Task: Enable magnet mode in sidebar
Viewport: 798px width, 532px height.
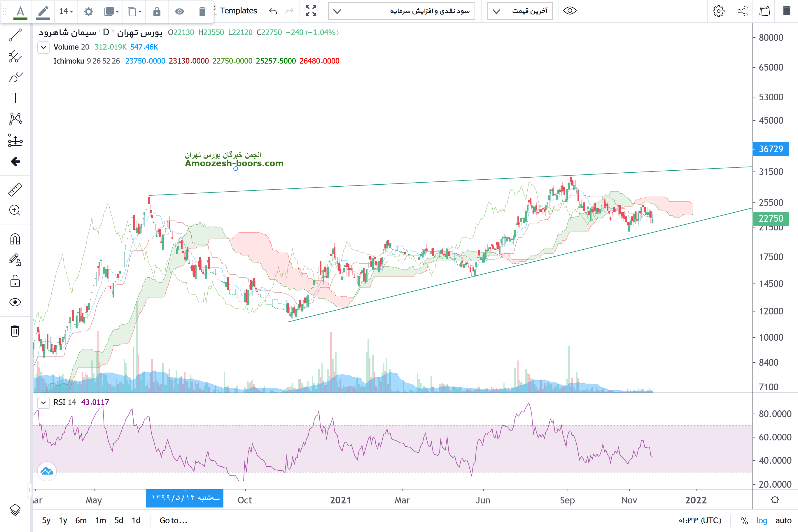Action: click(15, 239)
